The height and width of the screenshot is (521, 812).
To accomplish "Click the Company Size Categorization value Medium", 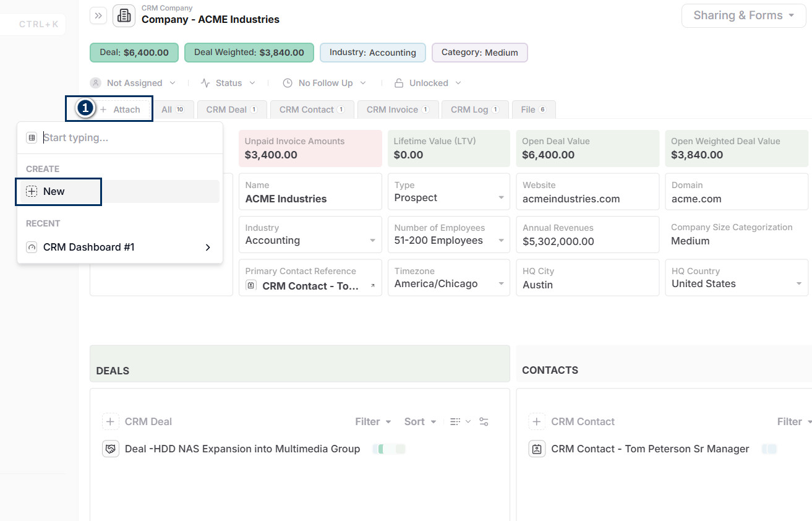I will pos(690,241).
